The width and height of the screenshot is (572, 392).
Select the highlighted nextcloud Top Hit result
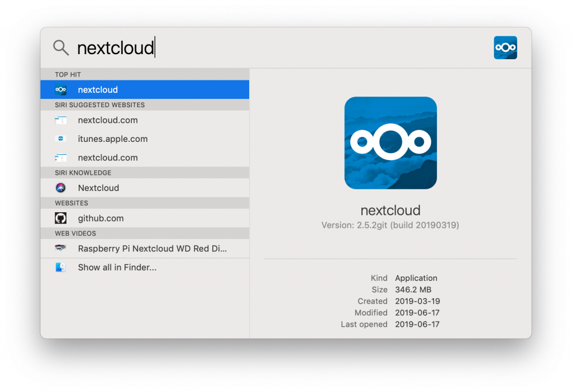point(98,90)
